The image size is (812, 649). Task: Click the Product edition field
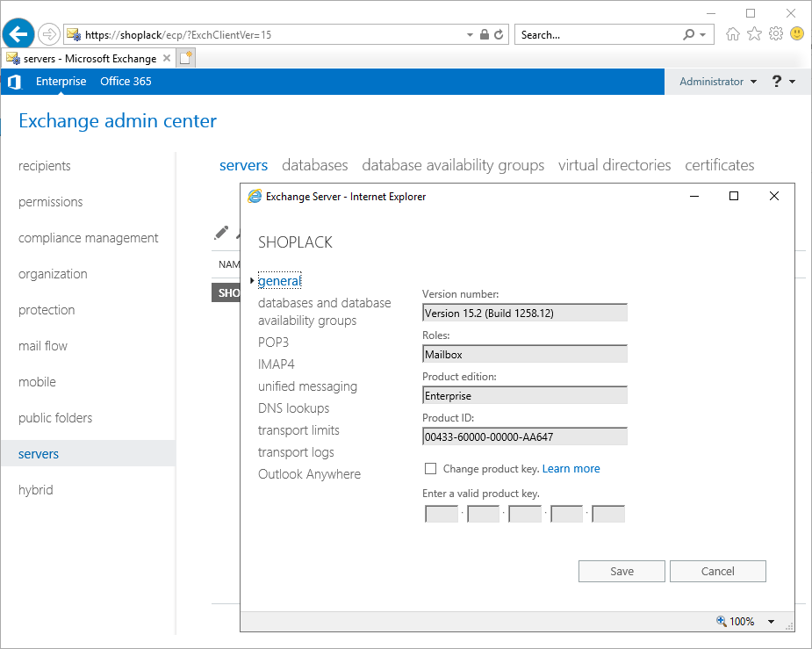(525, 396)
